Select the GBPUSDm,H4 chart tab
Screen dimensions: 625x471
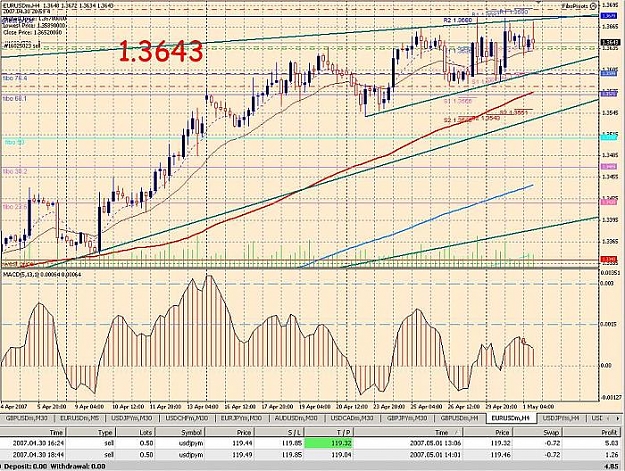459,418
